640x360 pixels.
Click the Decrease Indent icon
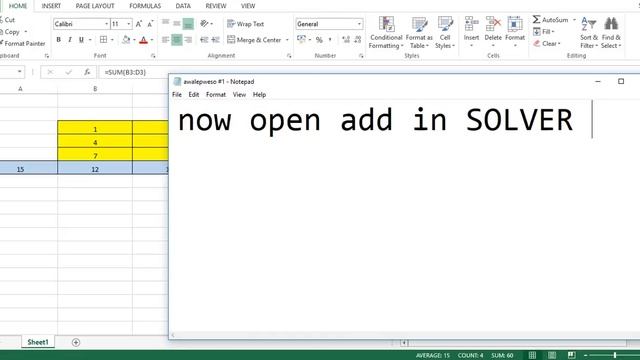(204, 40)
